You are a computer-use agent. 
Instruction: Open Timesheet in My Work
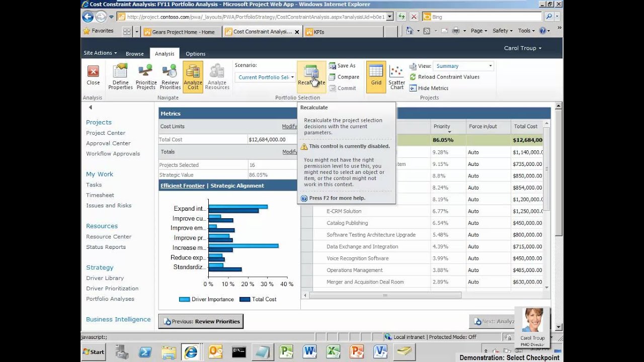point(100,195)
